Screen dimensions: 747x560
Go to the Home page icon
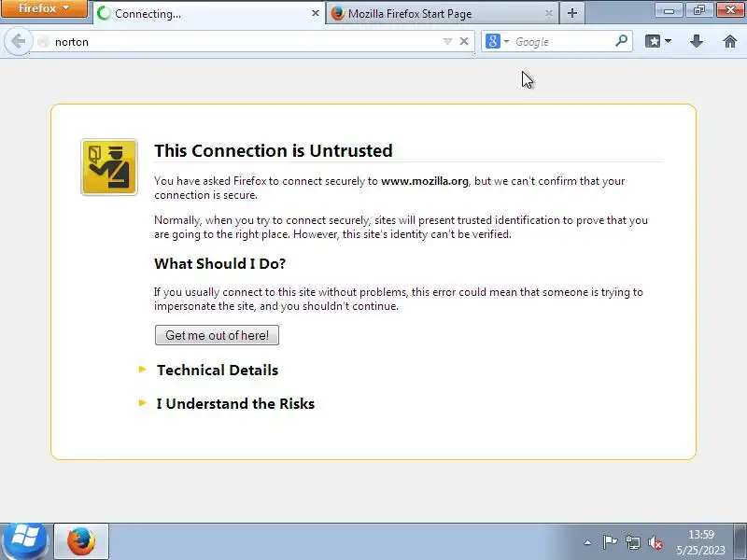pyautogui.click(x=730, y=41)
